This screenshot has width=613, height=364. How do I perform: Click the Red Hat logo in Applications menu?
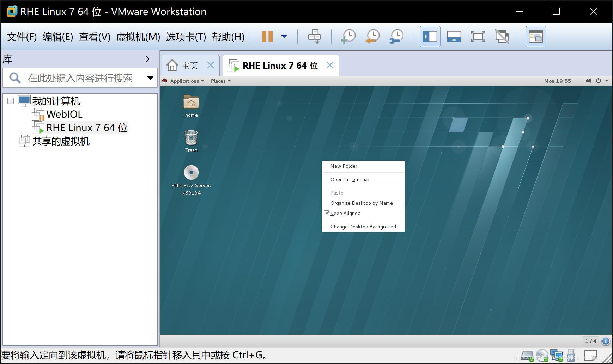[x=165, y=81]
